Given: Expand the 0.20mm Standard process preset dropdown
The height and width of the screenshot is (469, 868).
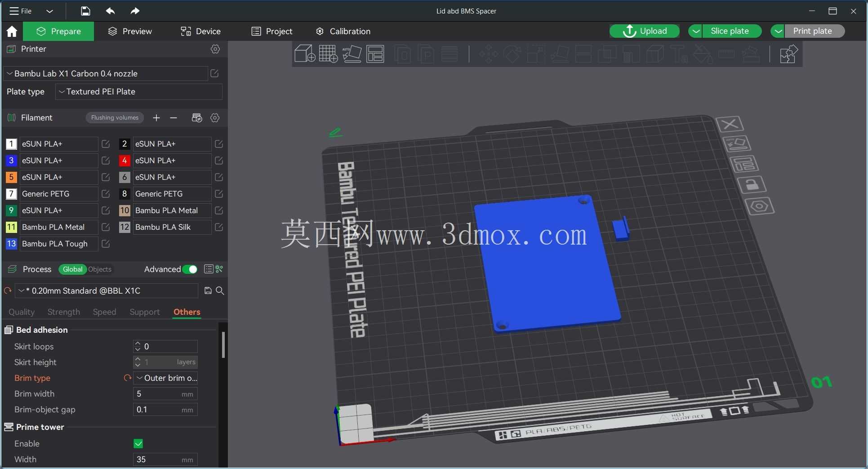Looking at the screenshot, I should [x=107, y=290].
